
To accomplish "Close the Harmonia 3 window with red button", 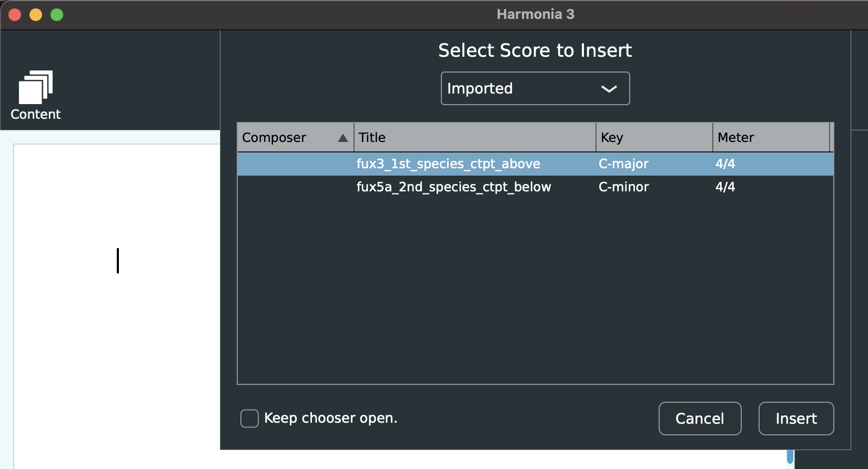I will click(15, 15).
